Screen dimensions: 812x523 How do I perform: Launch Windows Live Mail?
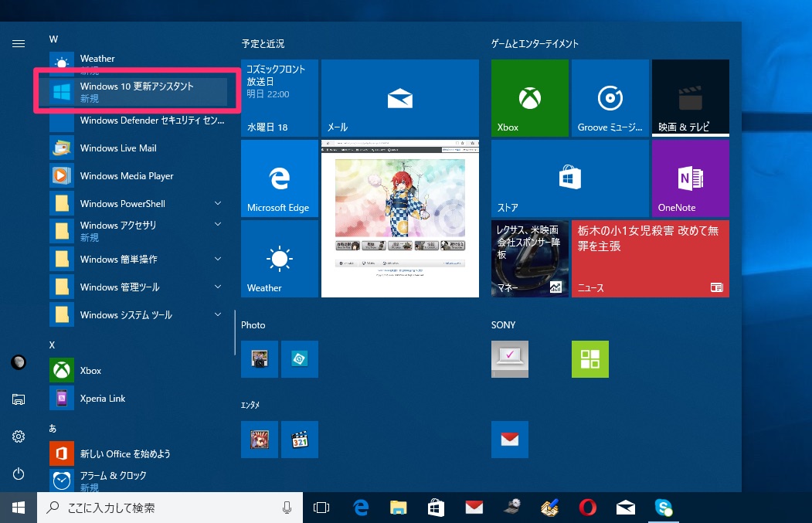click(x=138, y=148)
